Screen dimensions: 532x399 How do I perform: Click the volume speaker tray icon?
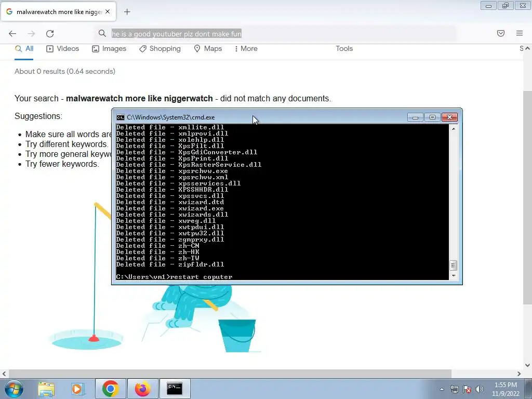(x=480, y=389)
